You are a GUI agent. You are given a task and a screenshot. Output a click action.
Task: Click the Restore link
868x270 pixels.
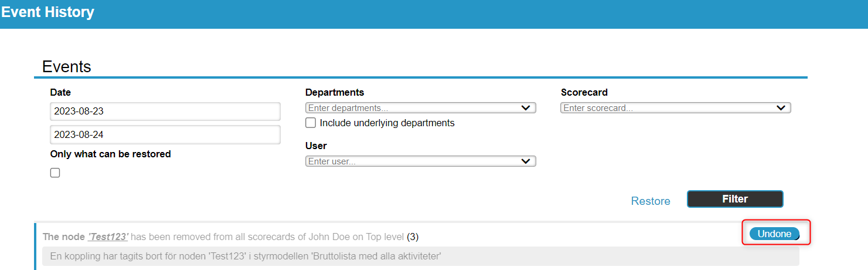[x=651, y=201]
